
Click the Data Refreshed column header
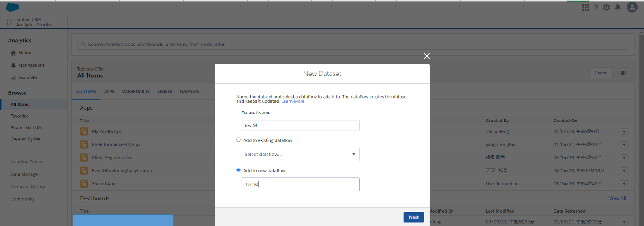coord(569,211)
